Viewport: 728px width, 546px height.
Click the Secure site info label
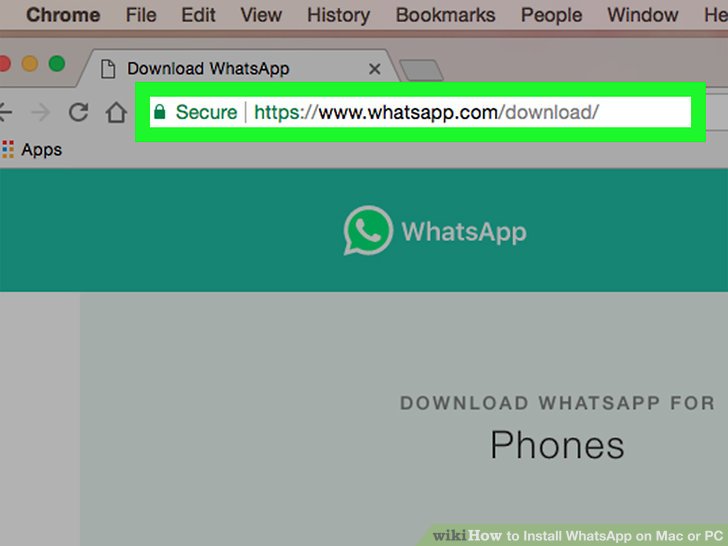coord(206,112)
